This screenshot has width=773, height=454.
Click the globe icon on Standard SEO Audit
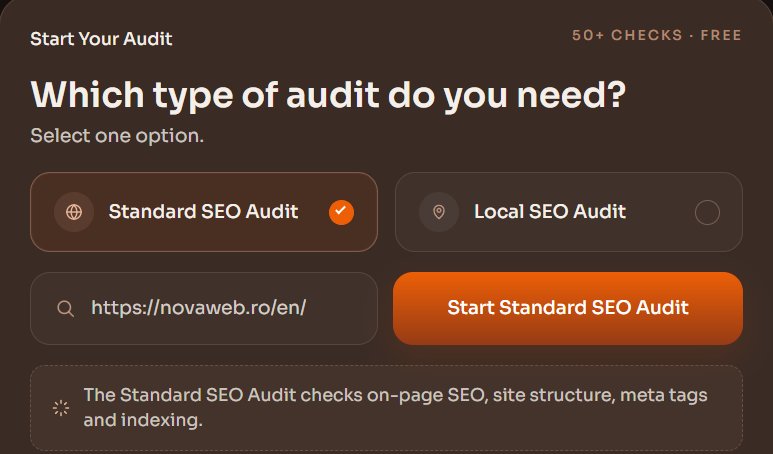click(74, 212)
